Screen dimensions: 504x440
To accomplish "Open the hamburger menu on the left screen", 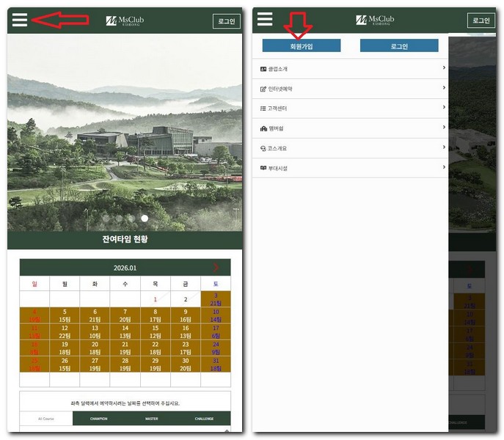I will [x=20, y=19].
